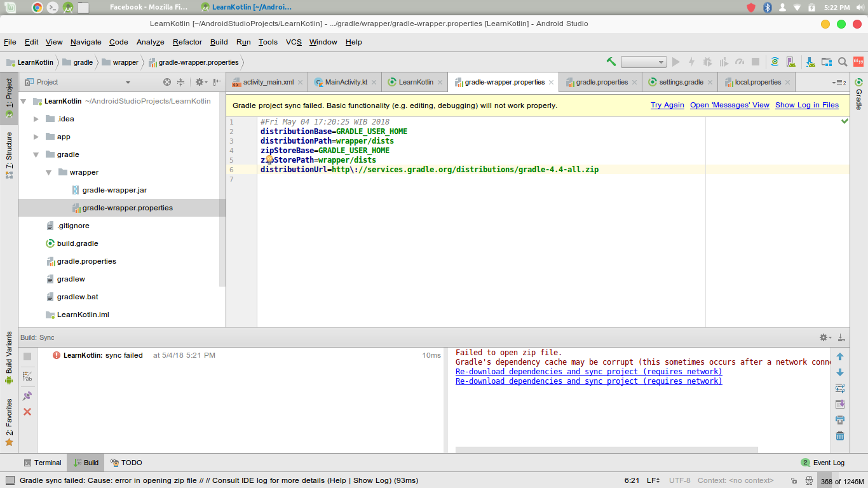This screenshot has height=488, width=868.
Task: Click the Bluetooth icon in system tray
Action: 767,8
